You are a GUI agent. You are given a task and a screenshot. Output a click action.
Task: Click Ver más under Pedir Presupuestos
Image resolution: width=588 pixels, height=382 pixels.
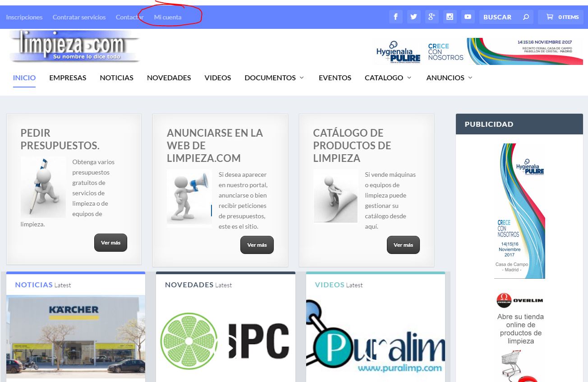[110, 243]
